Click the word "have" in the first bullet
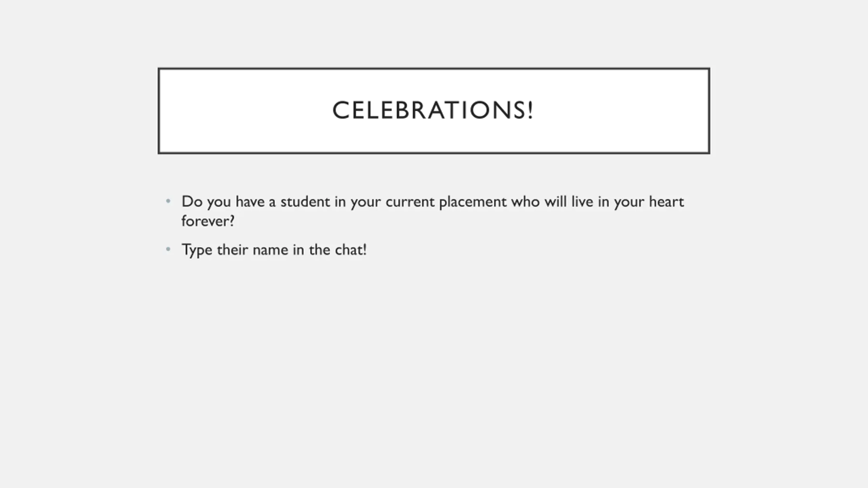 250,202
